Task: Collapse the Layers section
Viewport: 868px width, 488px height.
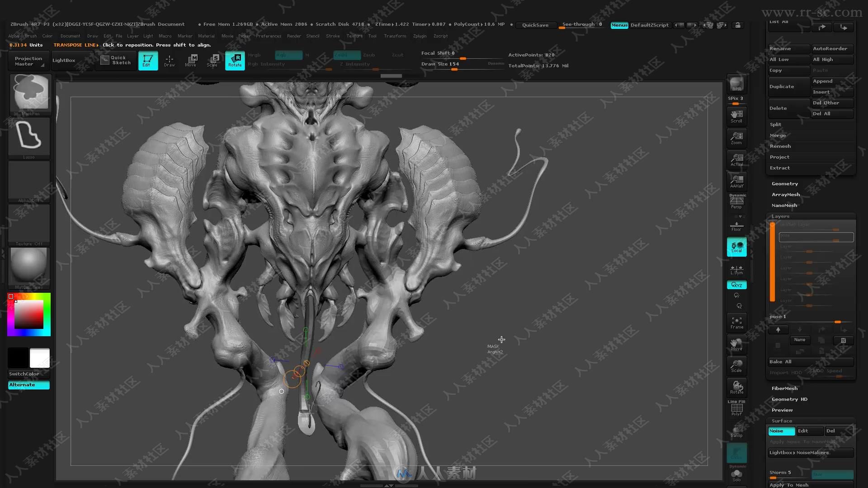Action: pyautogui.click(x=780, y=216)
